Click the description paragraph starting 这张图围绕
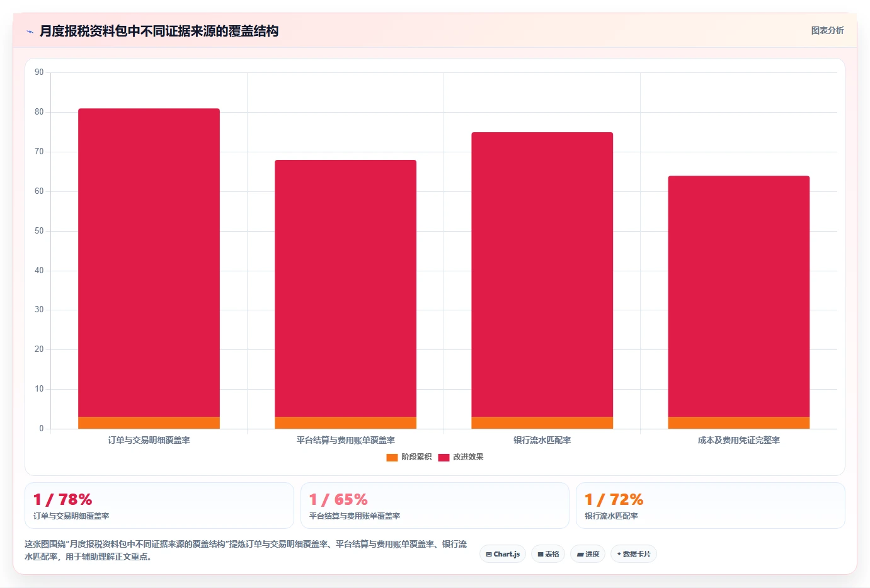Screen dimensions: 870x588 tap(246, 550)
